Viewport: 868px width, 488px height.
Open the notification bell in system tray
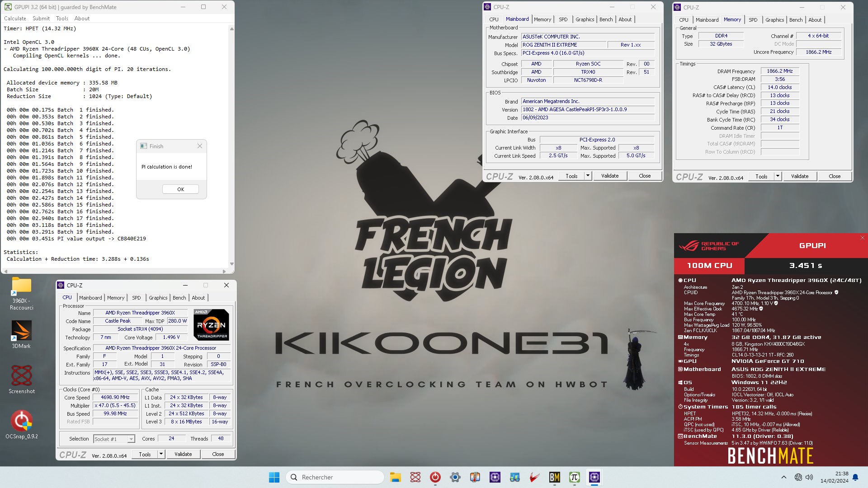[x=855, y=477]
